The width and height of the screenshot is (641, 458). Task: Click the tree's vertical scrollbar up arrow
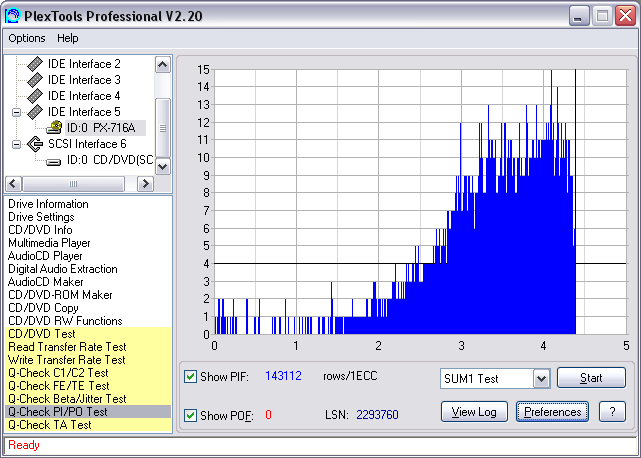pos(163,65)
